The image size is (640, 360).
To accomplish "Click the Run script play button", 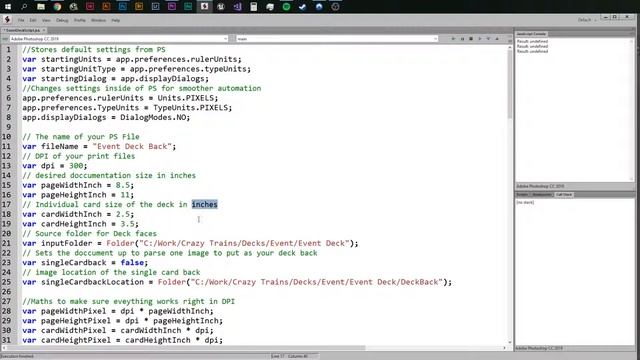I will click(453, 39).
